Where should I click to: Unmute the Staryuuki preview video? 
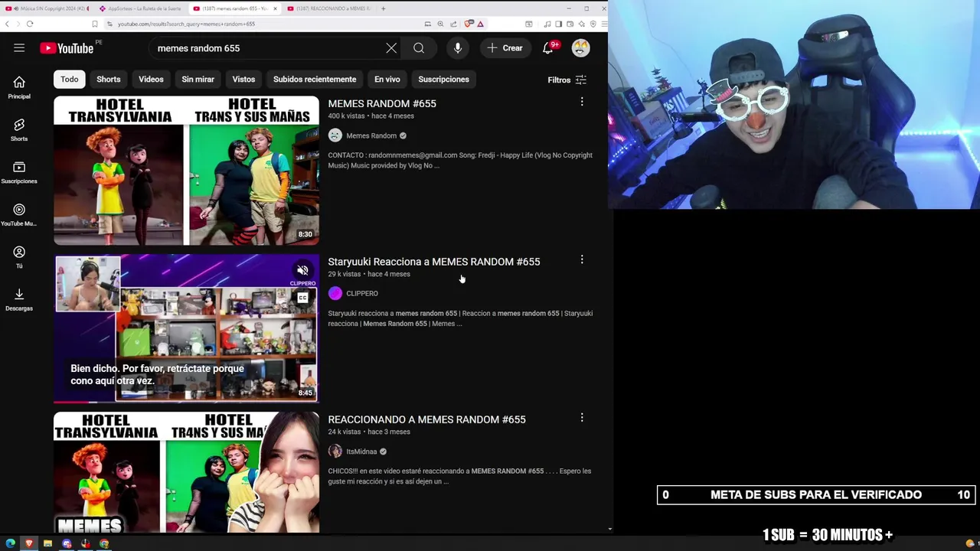302,270
